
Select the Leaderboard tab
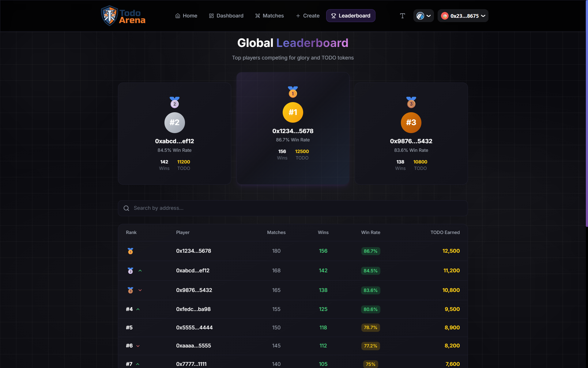tap(351, 16)
